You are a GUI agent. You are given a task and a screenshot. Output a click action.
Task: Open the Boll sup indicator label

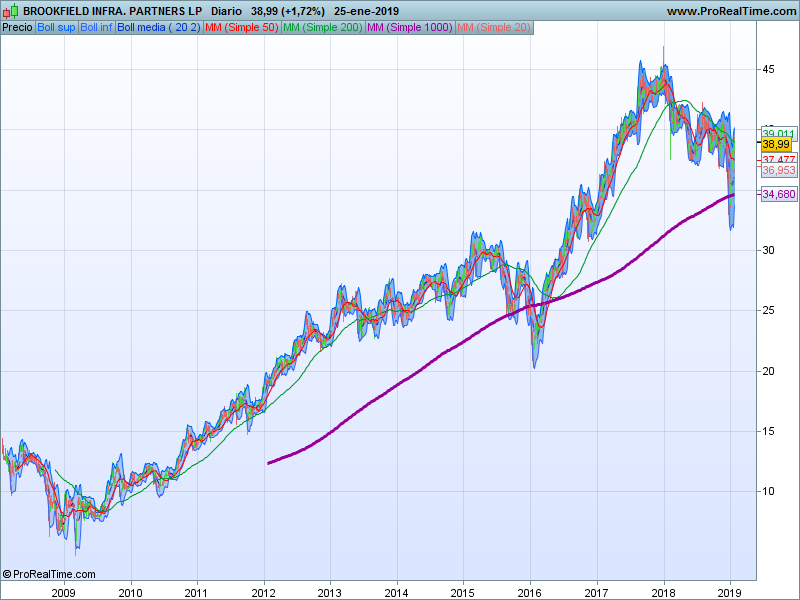tap(56, 28)
